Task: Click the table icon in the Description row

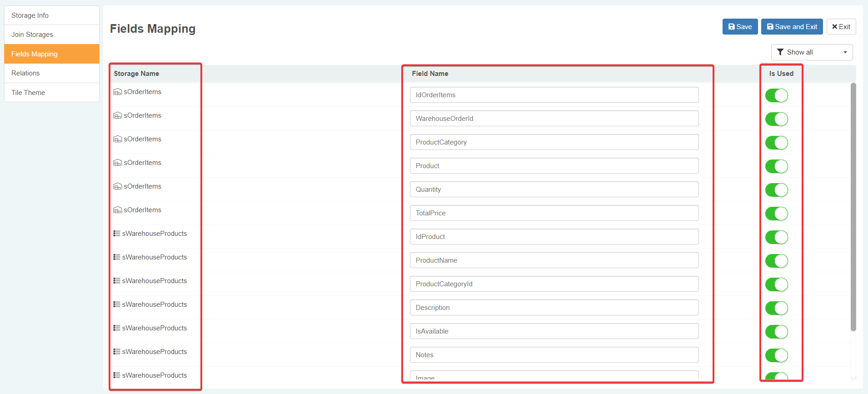Action: [117, 304]
